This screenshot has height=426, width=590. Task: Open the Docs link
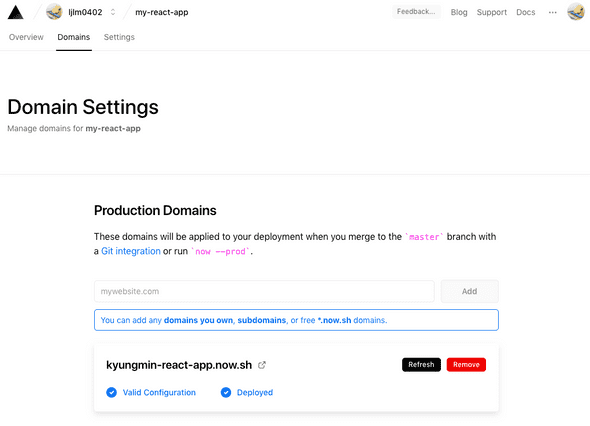pyautogui.click(x=526, y=12)
